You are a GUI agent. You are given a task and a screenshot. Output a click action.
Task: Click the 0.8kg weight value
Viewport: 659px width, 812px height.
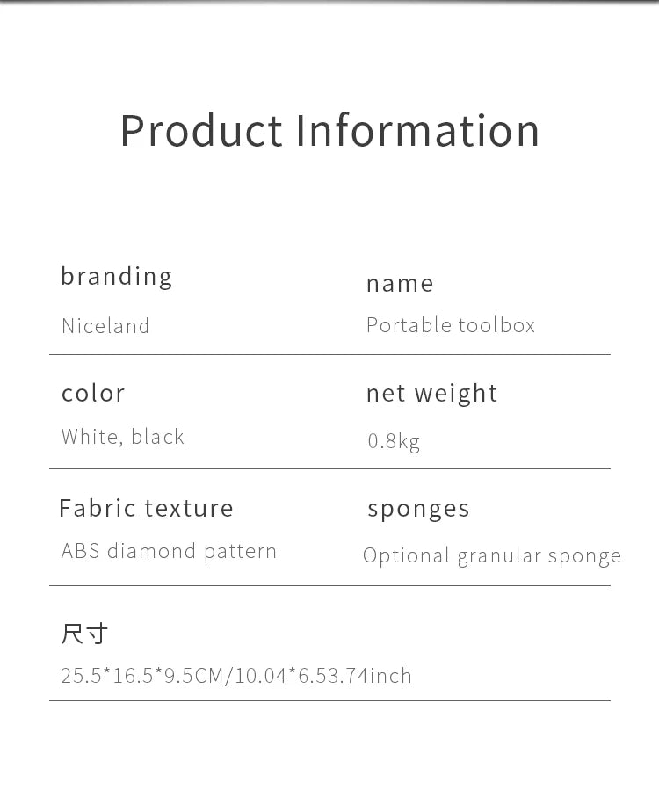click(x=394, y=442)
